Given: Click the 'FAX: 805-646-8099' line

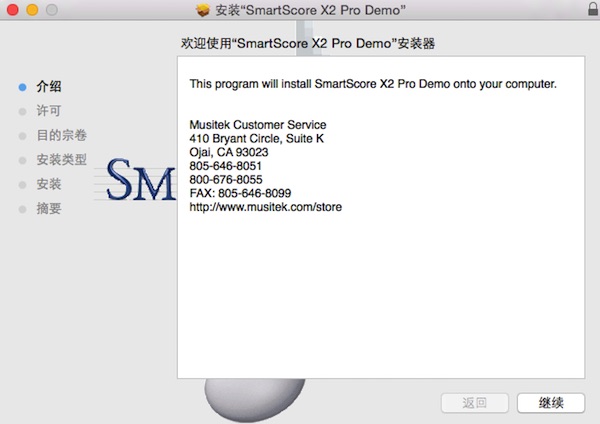Looking at the screenshot, I should click(240, 193).
